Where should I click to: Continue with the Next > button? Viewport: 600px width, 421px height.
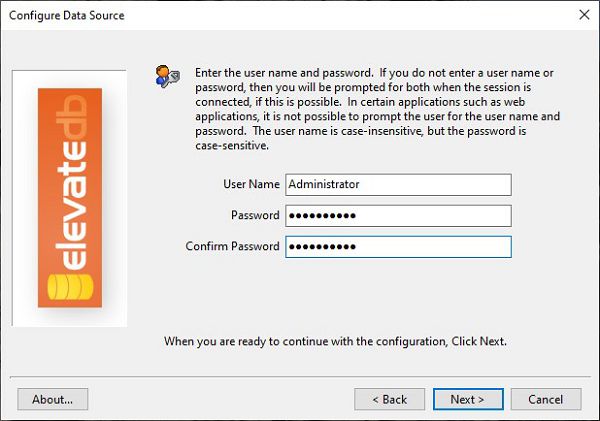[468, 399]
